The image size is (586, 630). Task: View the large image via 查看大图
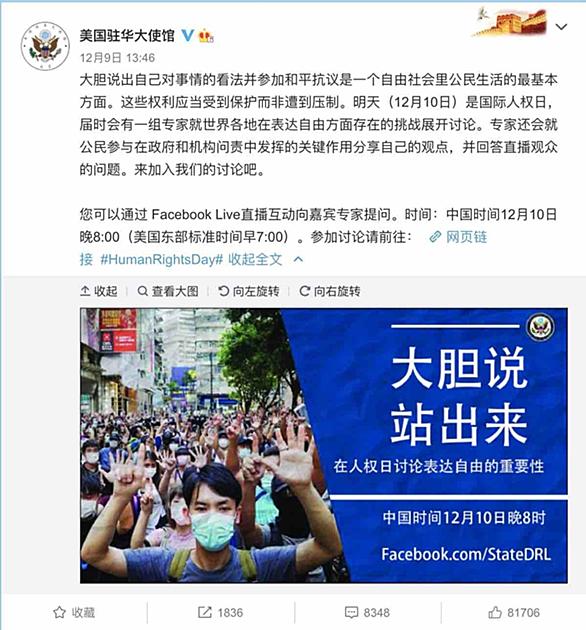pos(168,291)
